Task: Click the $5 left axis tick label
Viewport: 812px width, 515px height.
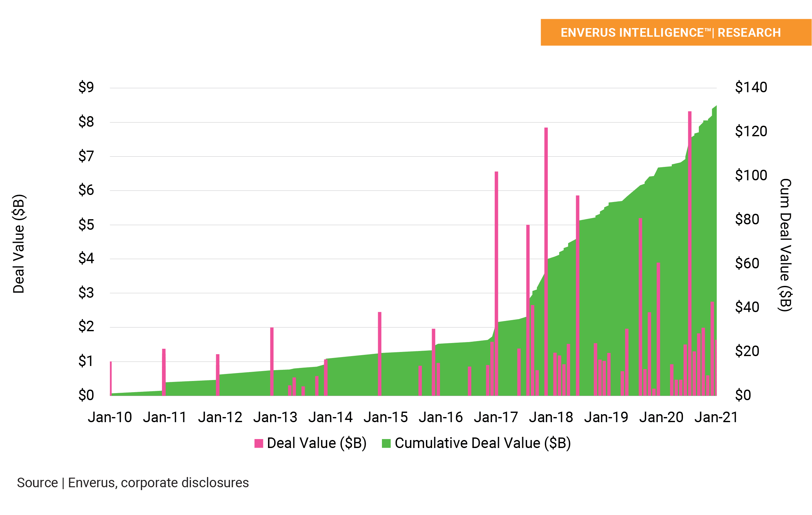Action: point(86,224)
